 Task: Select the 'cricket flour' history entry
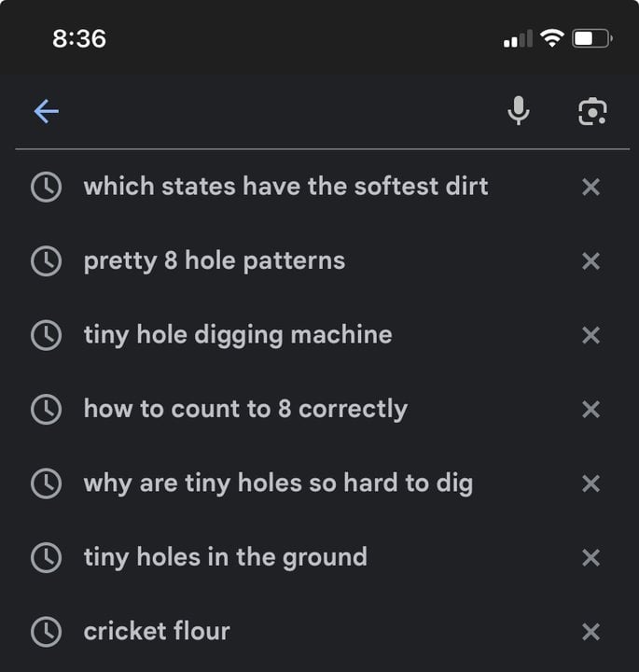tap(157, 632)
